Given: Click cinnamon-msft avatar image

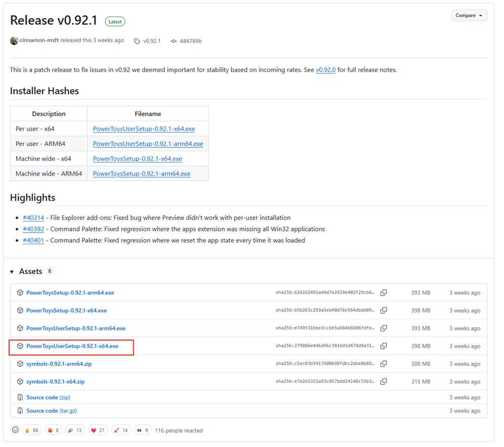Looking at the screenshot, I should tap(14, 40).
